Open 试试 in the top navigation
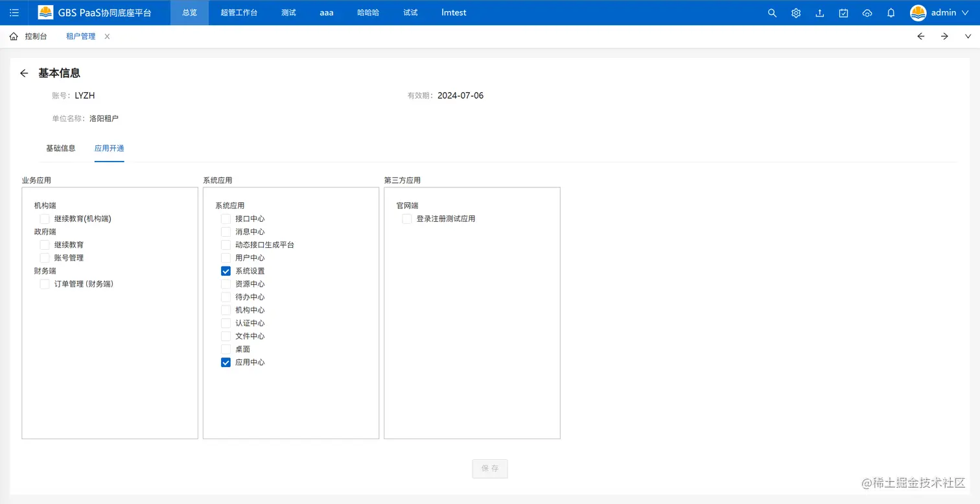This screenshot has height=504, width=980. [410, 13]
